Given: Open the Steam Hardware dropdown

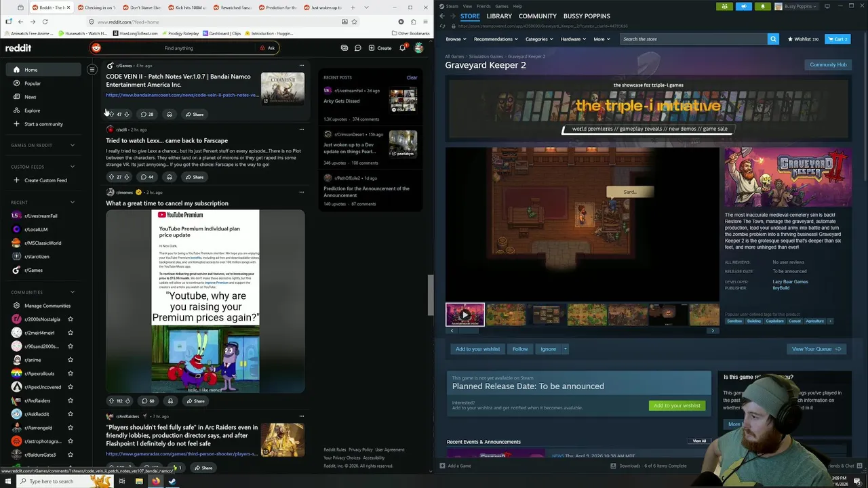Looking at the screenshot, I should (x=574, y=39).
